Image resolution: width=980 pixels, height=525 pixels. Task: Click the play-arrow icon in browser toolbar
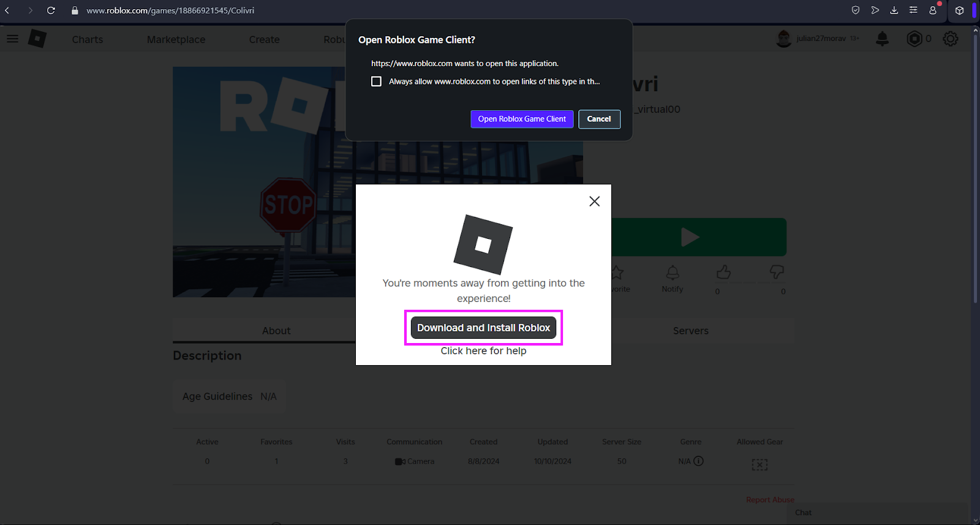[x=875, y=10]
